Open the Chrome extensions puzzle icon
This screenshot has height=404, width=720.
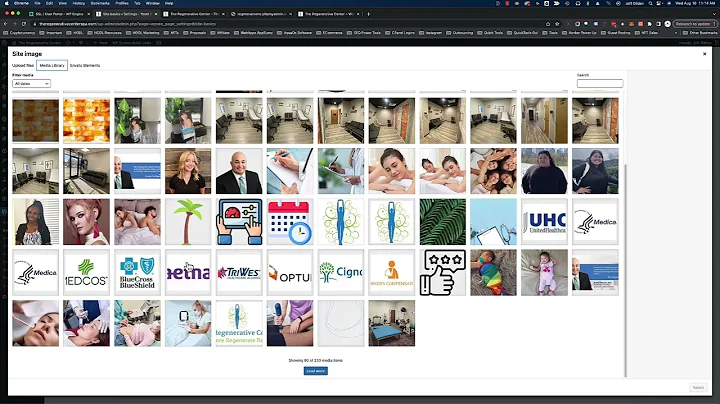(x=650, y=24)
